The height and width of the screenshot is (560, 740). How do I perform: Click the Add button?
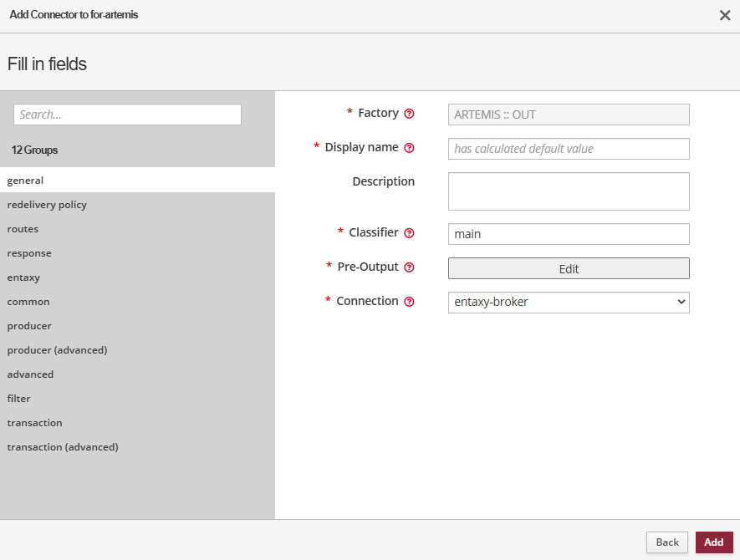[713, 542]
